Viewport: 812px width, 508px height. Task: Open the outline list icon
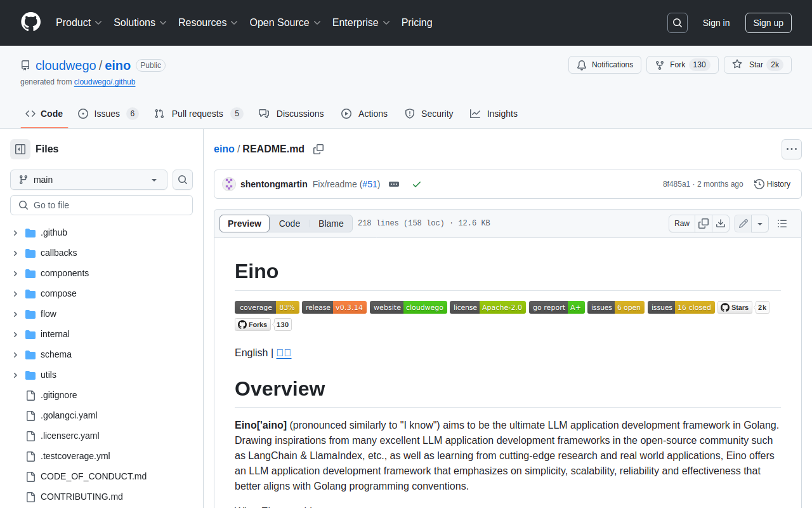782,224
